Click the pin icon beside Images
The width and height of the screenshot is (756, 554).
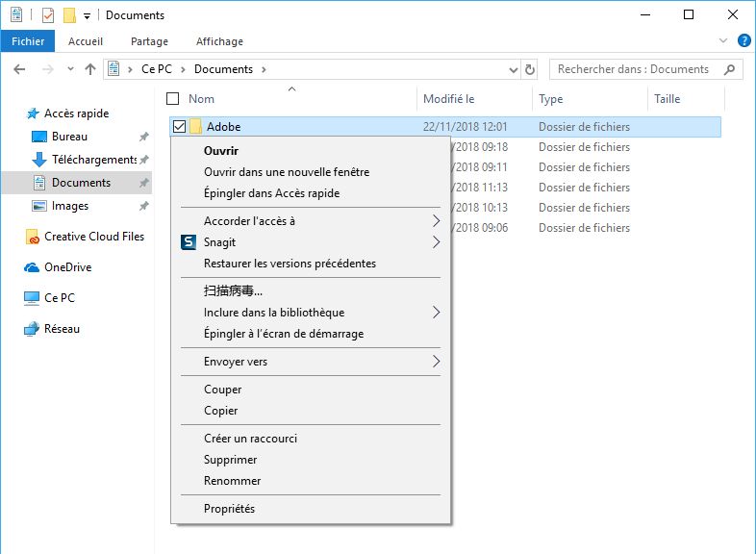143,207
